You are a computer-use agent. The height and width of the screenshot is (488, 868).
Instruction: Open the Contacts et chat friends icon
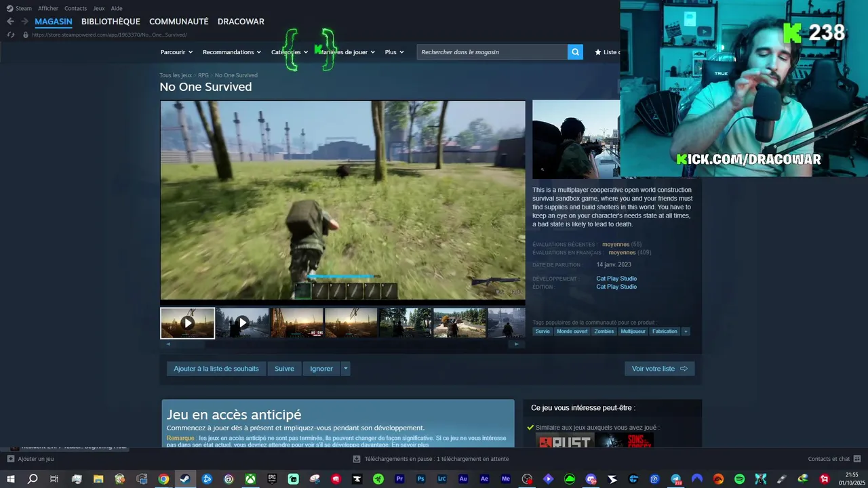pos(857,459)
